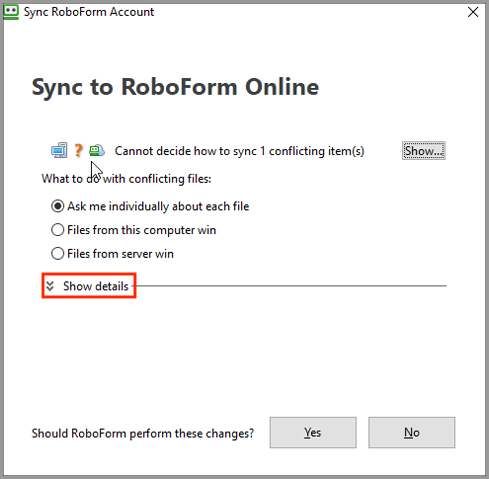Click What to do with conflicting files label

[126, 179]
